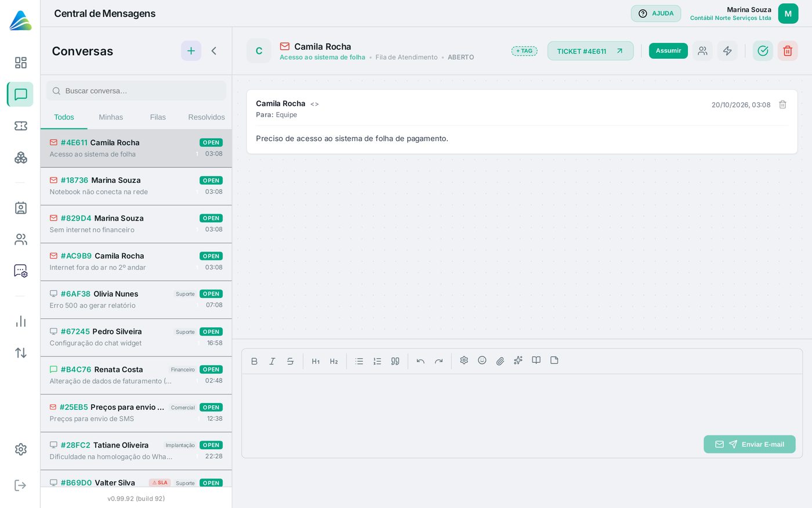The image size is (812, 508).
Task: Delete the conversation with red trash icon
Action: pos(788,51)
